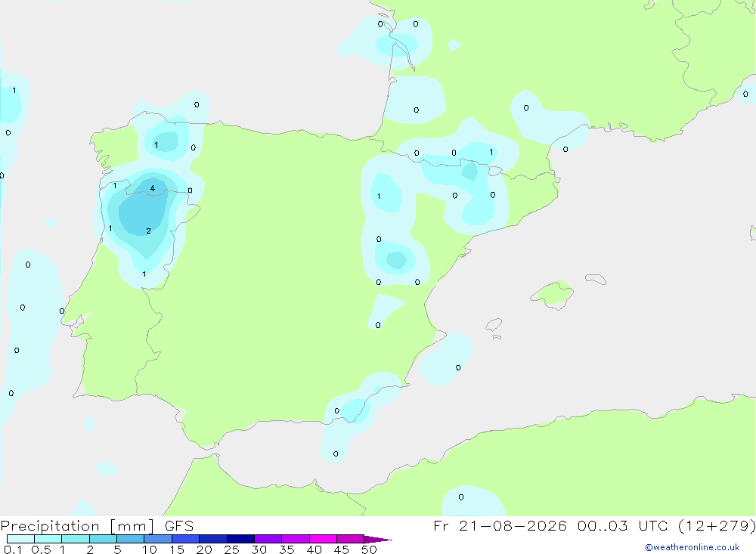Click the small Ibiza island outline

(494, 325)
